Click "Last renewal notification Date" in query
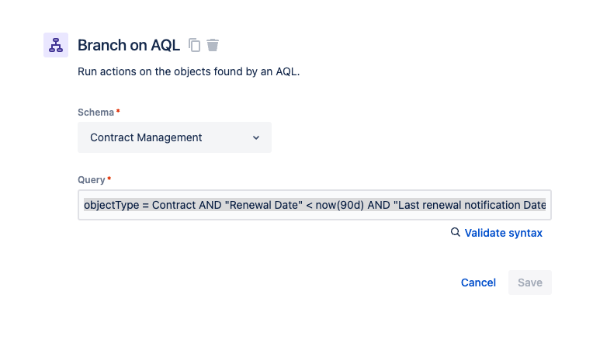Screen dimensions: 593x364 click(469, 206)
